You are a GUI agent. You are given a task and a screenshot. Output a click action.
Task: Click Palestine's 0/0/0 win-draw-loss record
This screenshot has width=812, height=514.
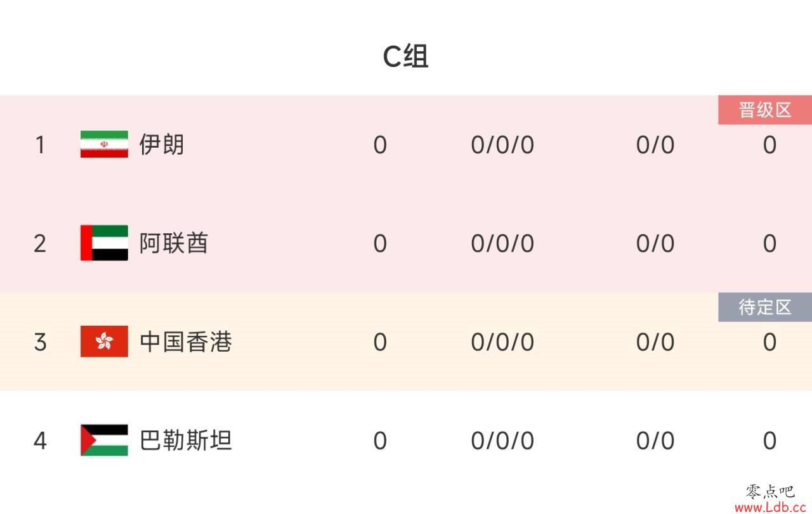click(x=502, y=440)
